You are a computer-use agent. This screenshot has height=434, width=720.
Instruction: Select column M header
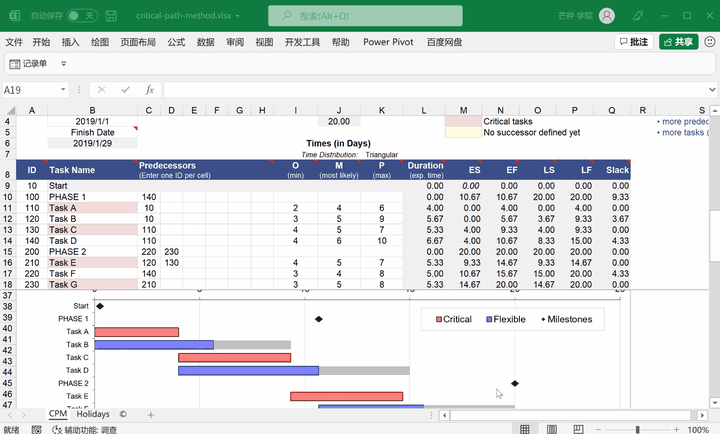463,110
